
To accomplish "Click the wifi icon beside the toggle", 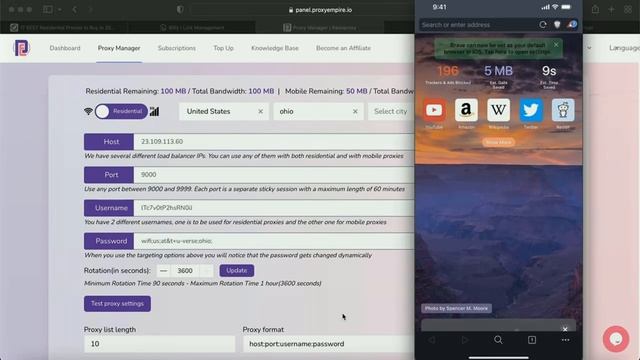I will [88, 111].
